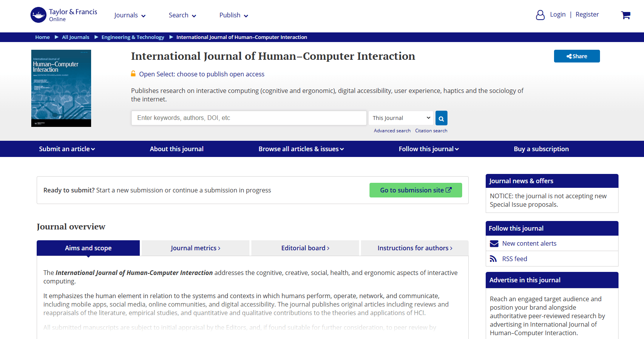Viewport: 644px width, 339px height.
Task: Click the Special Issue proposals notice text
Action: [548, 200]
